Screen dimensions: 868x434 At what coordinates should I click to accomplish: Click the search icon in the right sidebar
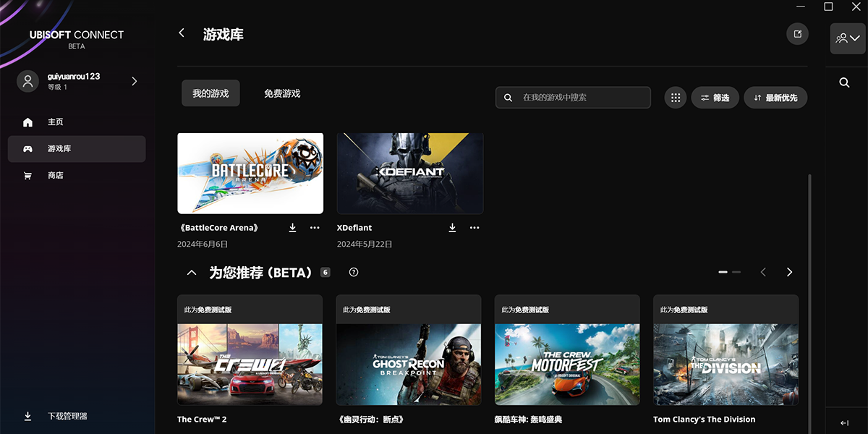coord(844,82)
